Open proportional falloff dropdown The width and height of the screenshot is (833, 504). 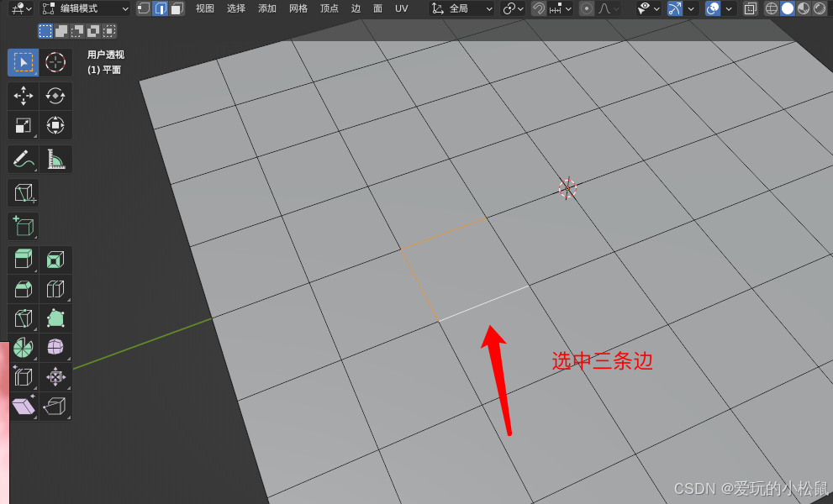pyautogui.click(x=609, y=8)
